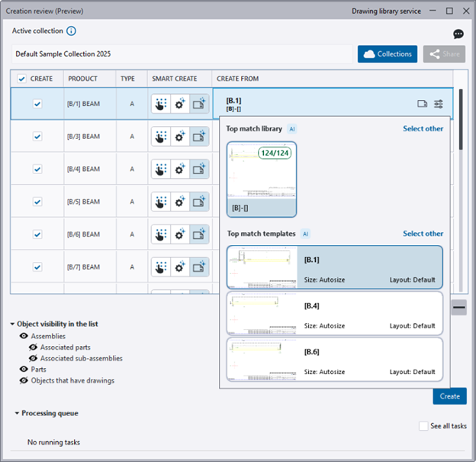Enable the See all tasks checkbox
The height and width of the screenshot is (462, 476).
tap(423, 426)
